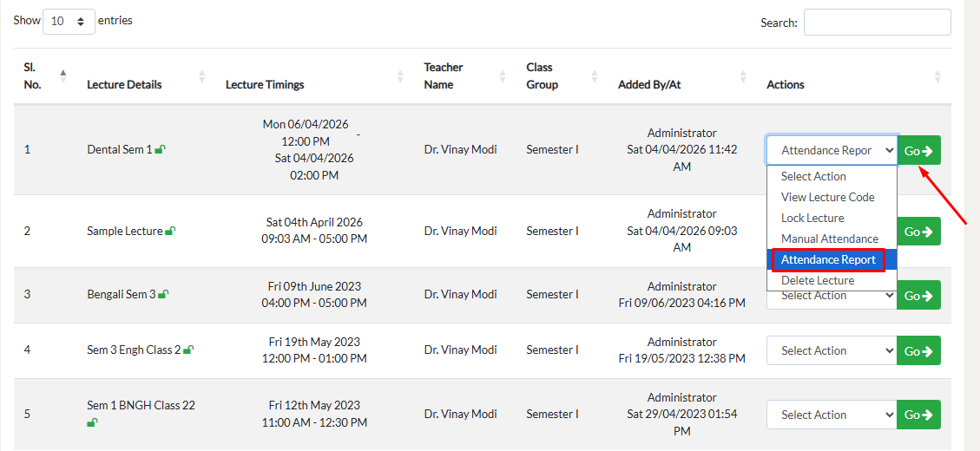Select Manual Attendance option in list
This screenshot has height=451, width=980.
point(829,239)
